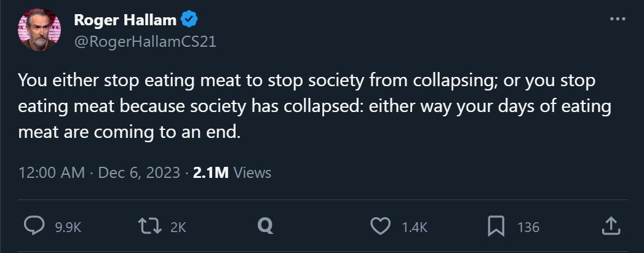Click the 2K reposts count
Image resolution: width=644 pixels, height=253 pixels.
(x=178, y=227)
